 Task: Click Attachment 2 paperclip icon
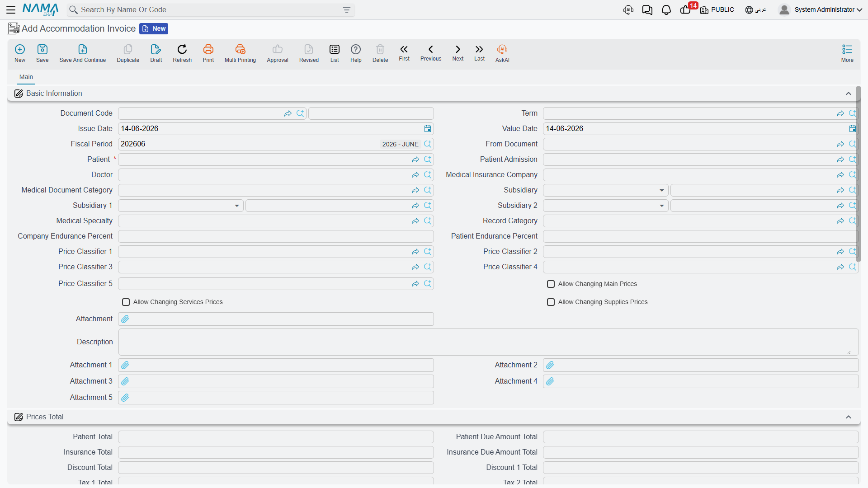[x=550, y=365]
